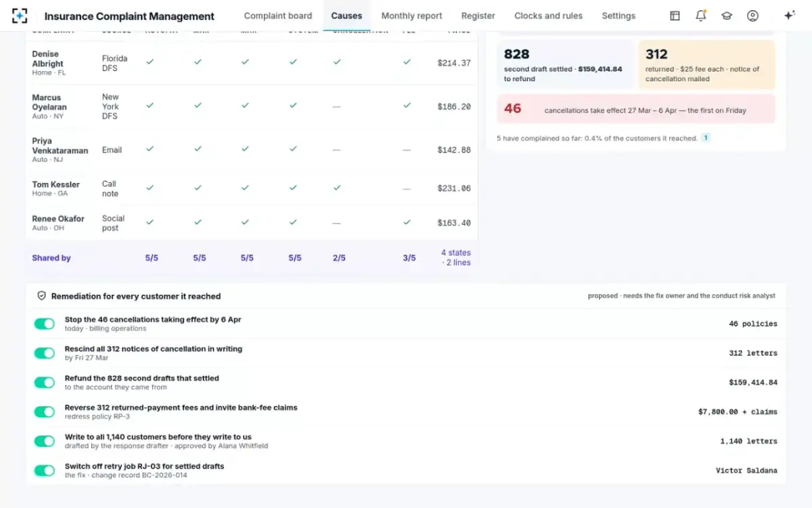Click the proposed status note
The width and height of the screenshot is (812, 508).
pyautogui.click(x=682, y=296)
